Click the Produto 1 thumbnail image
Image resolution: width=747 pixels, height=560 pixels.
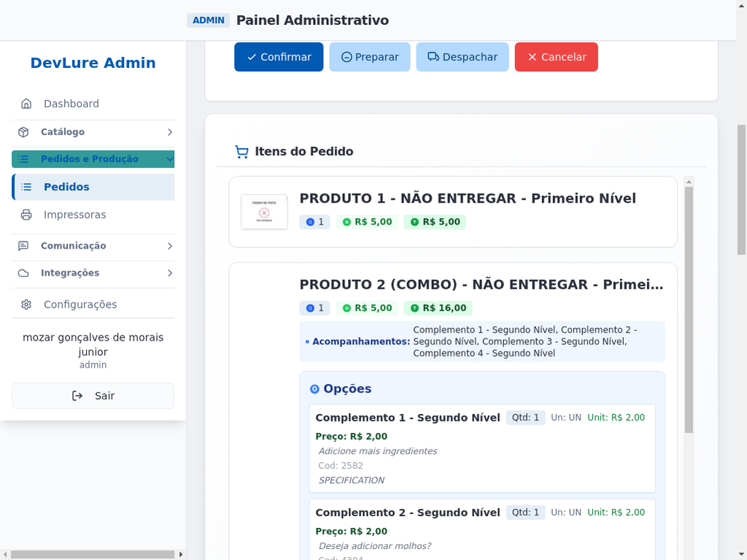pyautogui.click(x=264, y=211)
